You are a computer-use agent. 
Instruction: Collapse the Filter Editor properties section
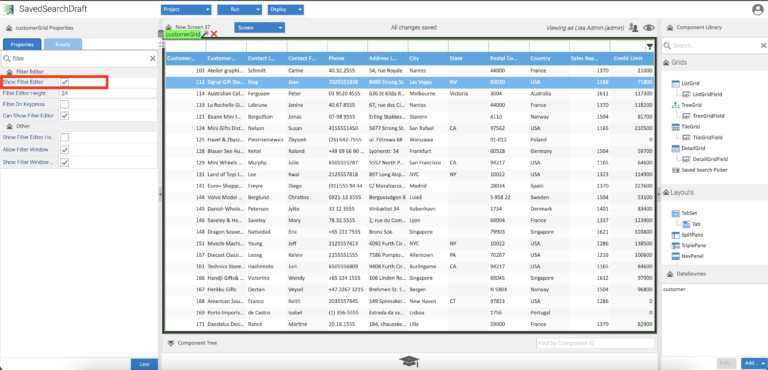pyautogui.click(x=9, y=72)
